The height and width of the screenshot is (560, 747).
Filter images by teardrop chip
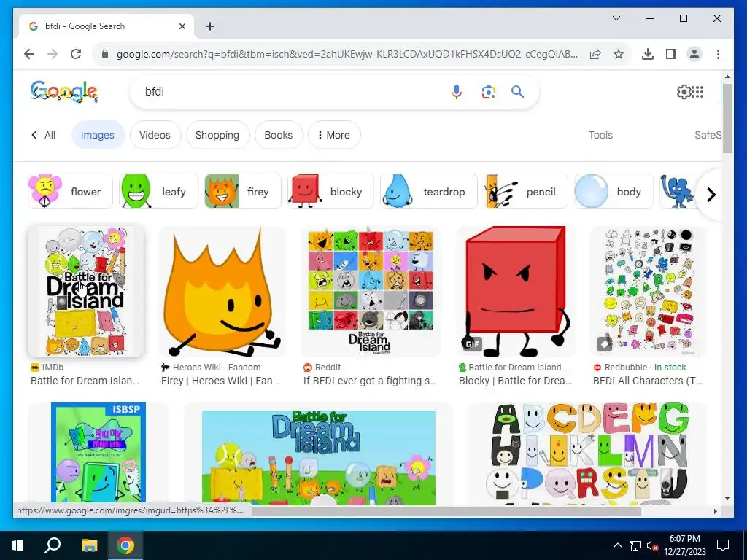[x=428, y=192]
